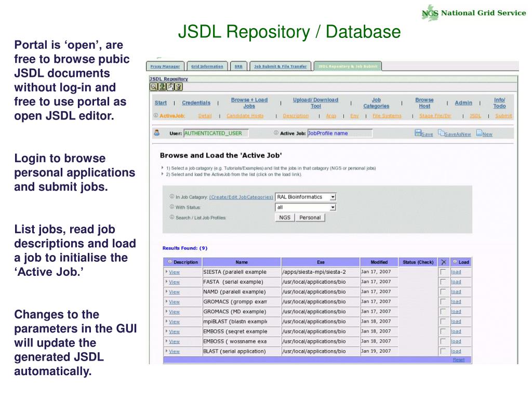Click info icon next to In Job Category
The image size is (532, 399).
pos(171,196)
